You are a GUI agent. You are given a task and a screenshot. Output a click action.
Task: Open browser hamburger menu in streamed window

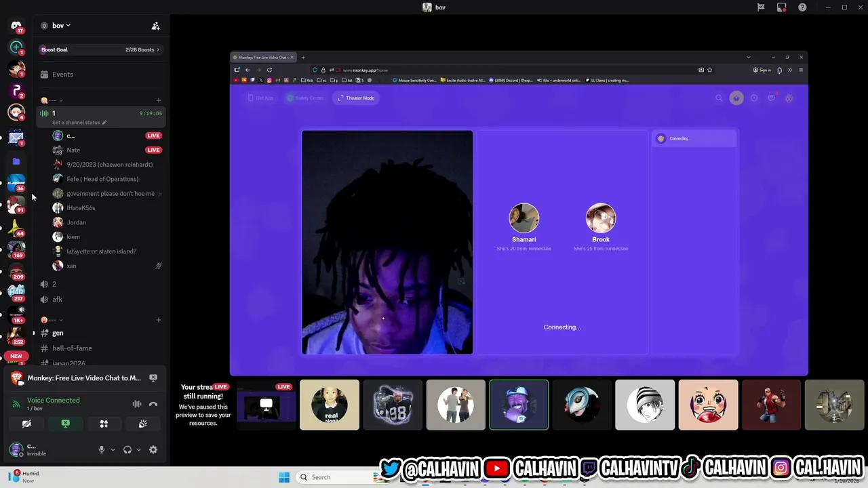pyautogui.click(x=801, y=70)
